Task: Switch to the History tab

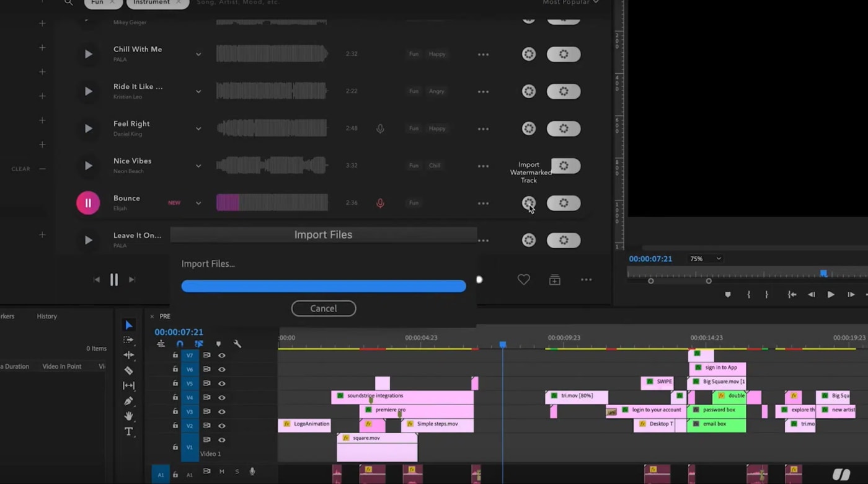Action: tap(46, 316)
